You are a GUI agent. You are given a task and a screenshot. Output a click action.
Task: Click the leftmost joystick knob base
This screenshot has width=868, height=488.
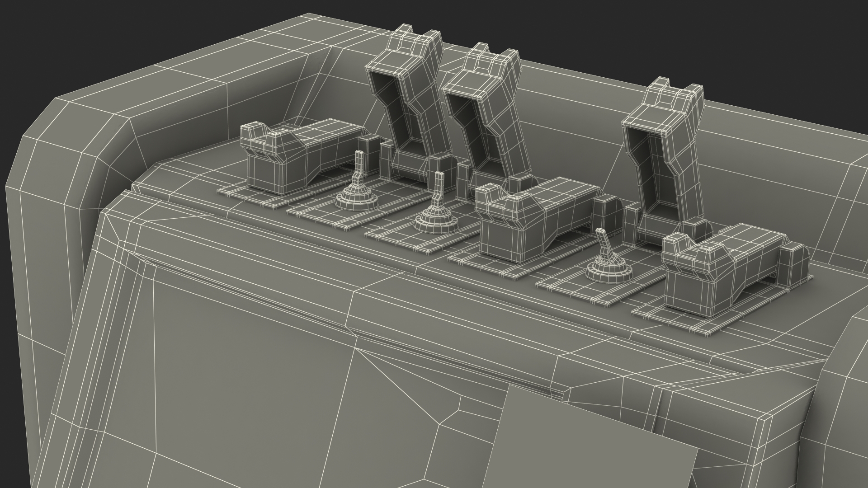[x=356, y=199]
